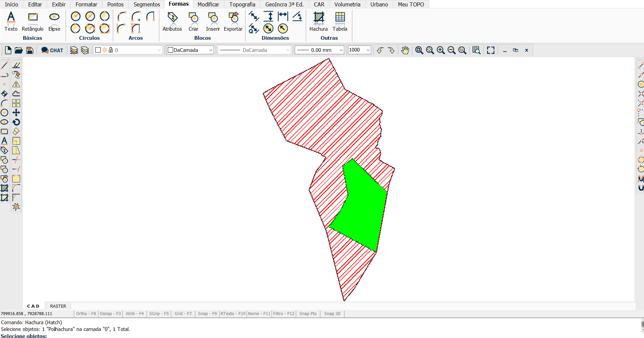Click the Exportar block icon
The height and width of the screenshot is (338, 644).
coord(233,21)
